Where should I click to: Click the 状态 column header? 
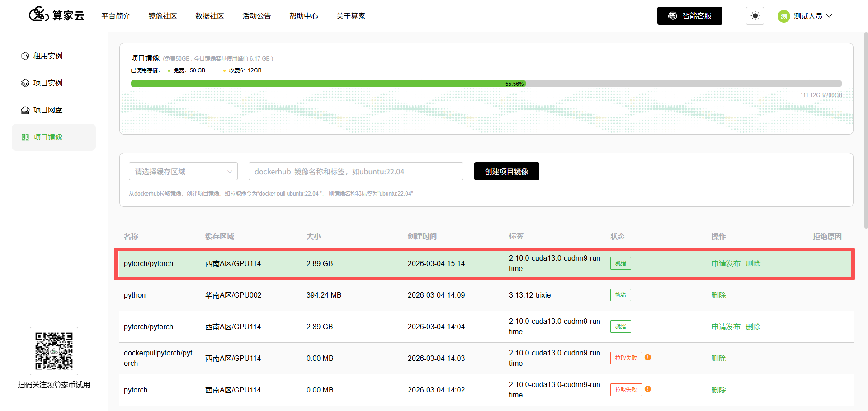(x=618, y=236)
